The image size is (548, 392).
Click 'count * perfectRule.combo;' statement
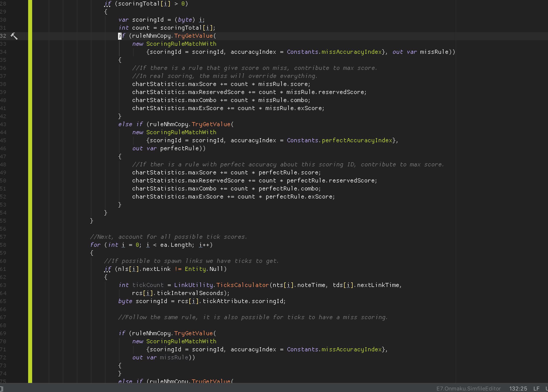coord(276,189)
